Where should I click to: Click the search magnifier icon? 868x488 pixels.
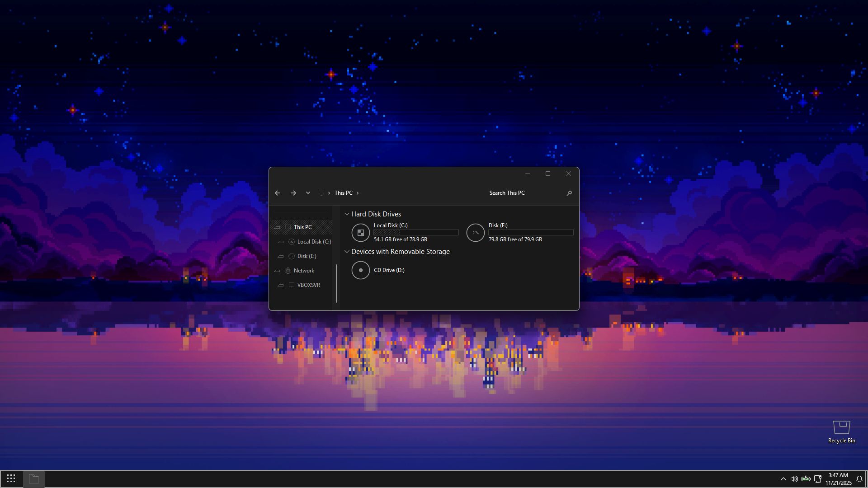[x=569, y=193]
